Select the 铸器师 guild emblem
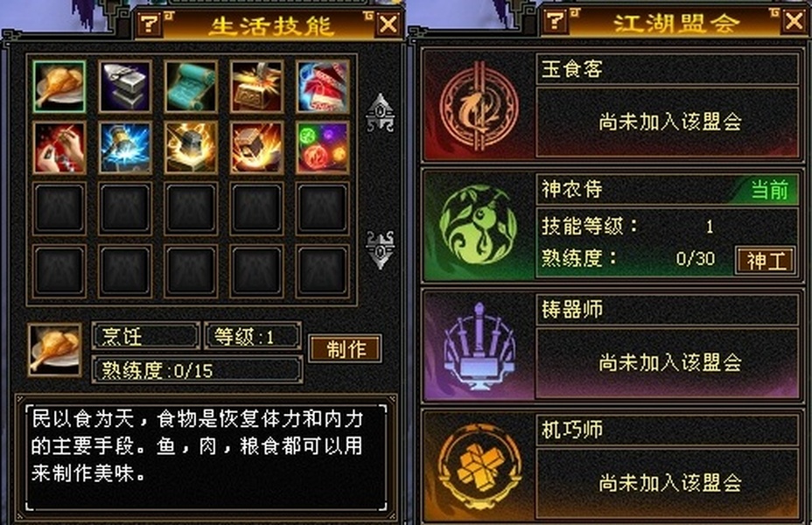Viewport: 812px width, 525px height. click(479, 346)
